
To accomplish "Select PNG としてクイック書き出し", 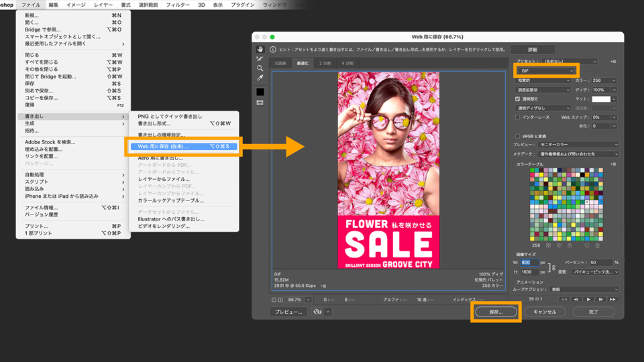I will (x=184, y=117).
